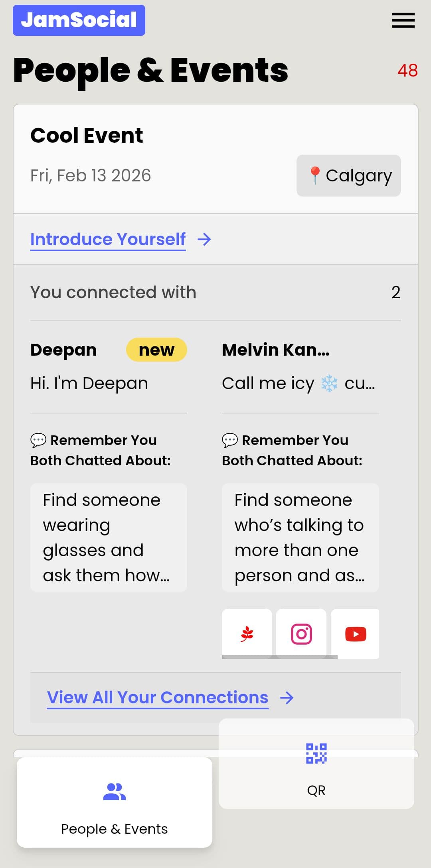Click the arrow beside Introduce Yourself
The width and height of the screenshot is (431, 868).
(x=204, y=240)
